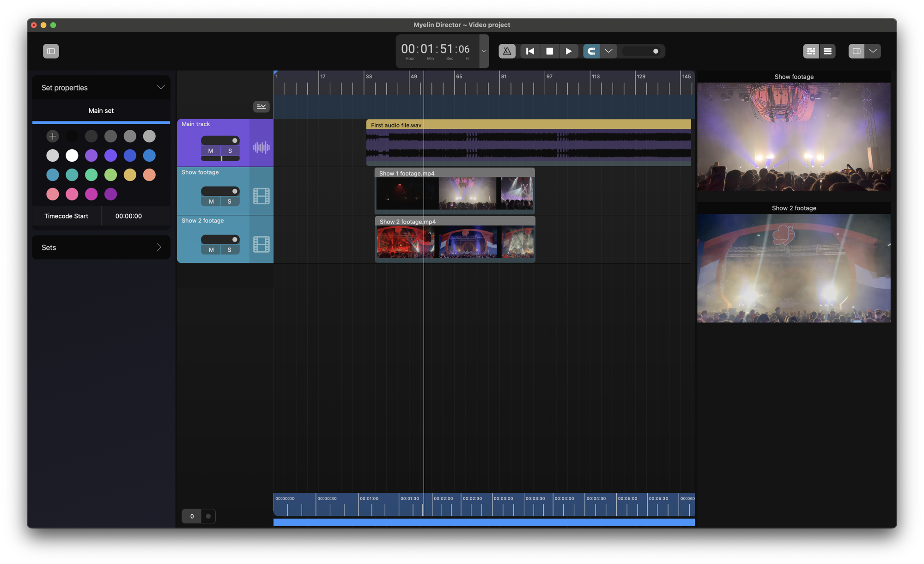Collapse the Set properties panel

coord(160,87)
